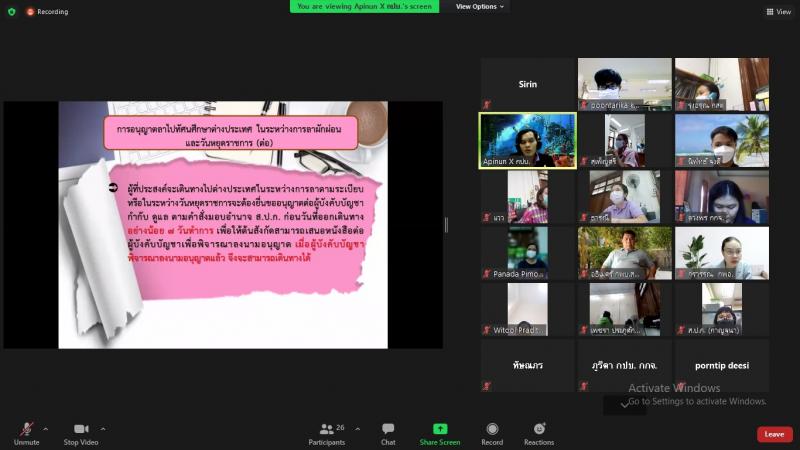Click the Stop Video camera icon
Image resolution: width=800 pixels, height=450 pixels.
click(81, 429)
